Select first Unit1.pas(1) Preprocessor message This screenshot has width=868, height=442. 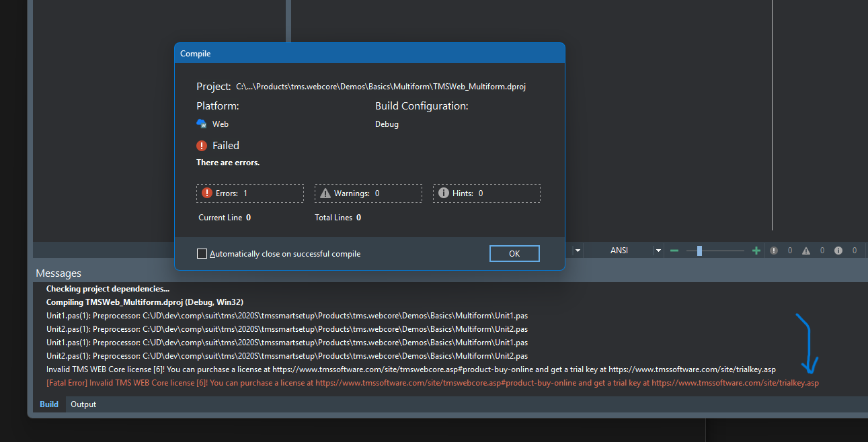pyautogui.click(x=287, y=316)
